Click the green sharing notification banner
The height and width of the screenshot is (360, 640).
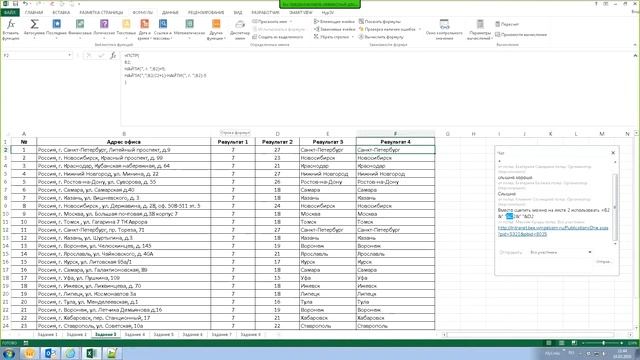(x=320, y=4)
